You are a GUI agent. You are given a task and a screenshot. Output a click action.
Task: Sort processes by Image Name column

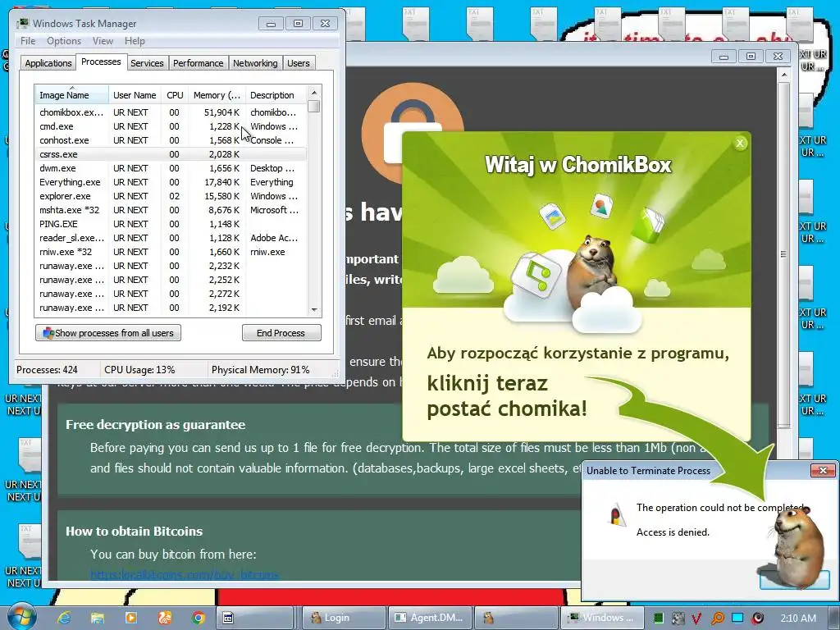point(72,95)
